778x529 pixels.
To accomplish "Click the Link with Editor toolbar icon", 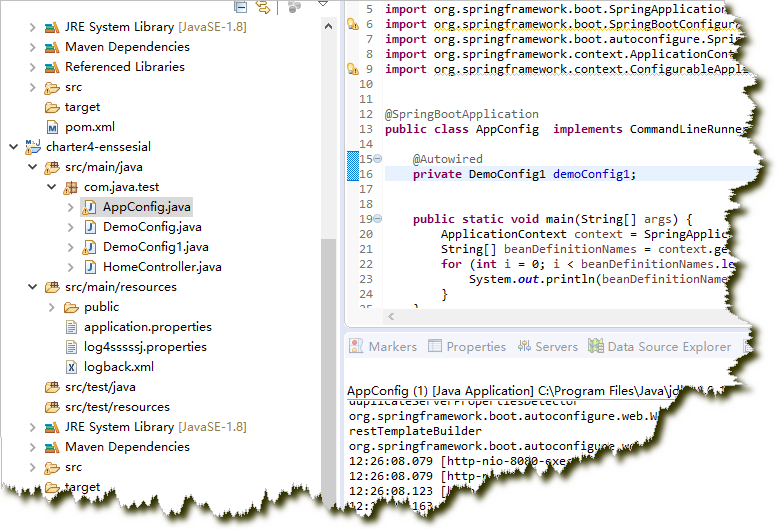I will [x=262, y=6].
